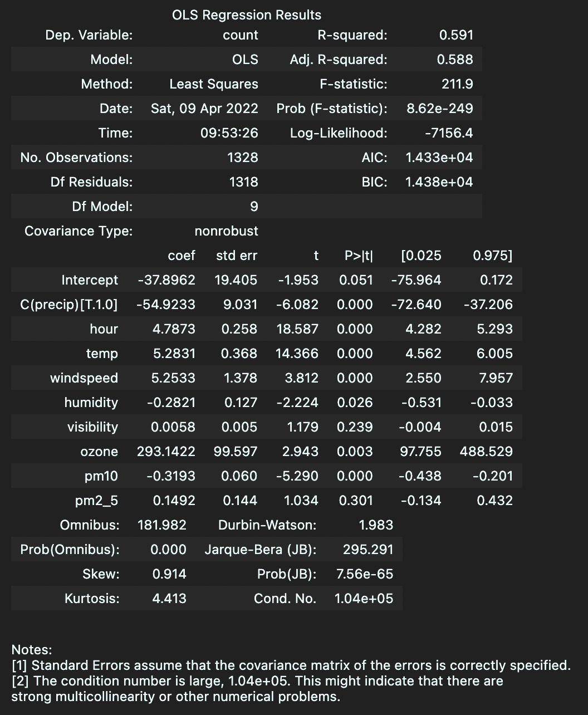The height and width of the screenshot is (715, 588).
Task: Click the temp row label
Action: tap(102, 354)
